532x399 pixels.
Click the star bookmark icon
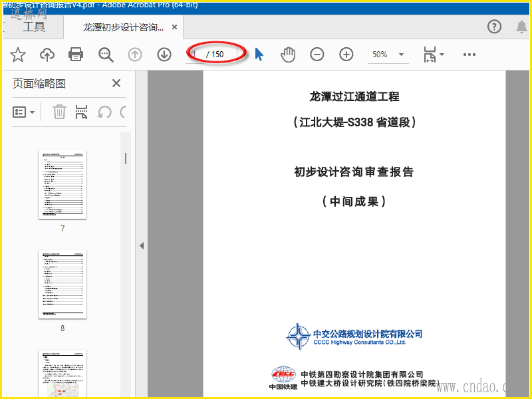(18, 55)
